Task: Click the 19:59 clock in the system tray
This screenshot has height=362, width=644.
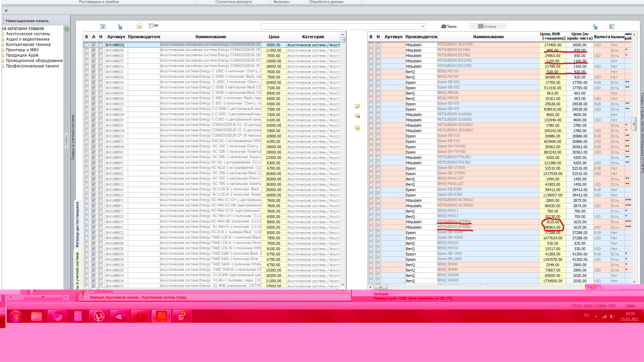Action: (x=630, y=314)
